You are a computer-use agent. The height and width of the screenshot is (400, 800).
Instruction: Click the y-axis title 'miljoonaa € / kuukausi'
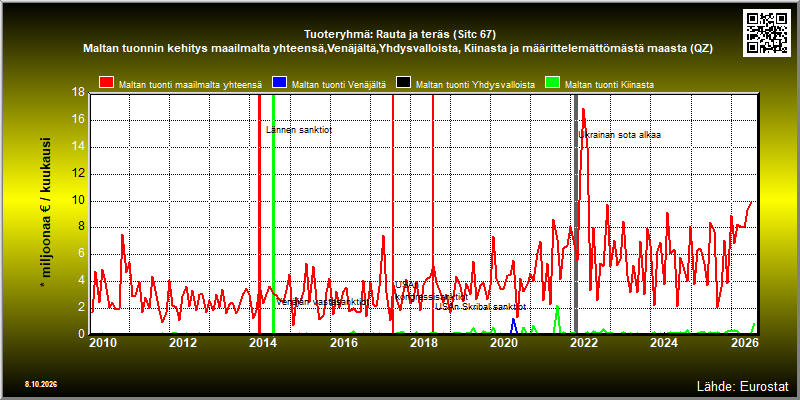(x=46, y=213)
